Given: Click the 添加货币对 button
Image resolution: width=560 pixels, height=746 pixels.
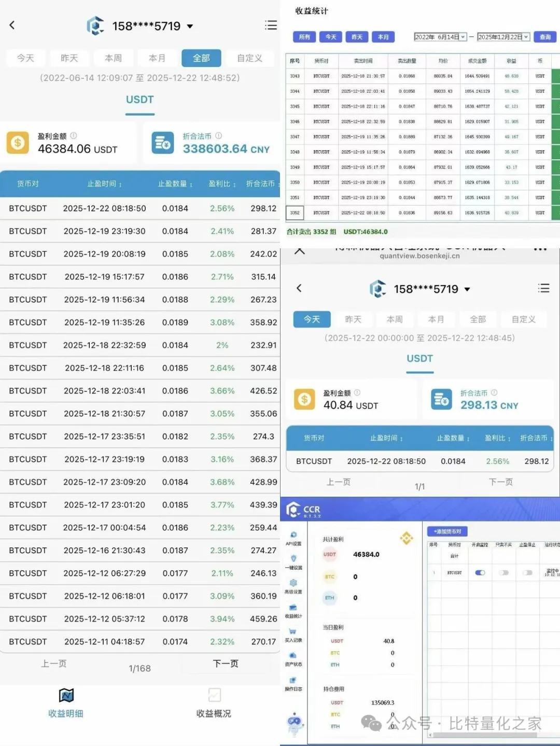Looking at the screenshot, I should [x=447, y=531].
